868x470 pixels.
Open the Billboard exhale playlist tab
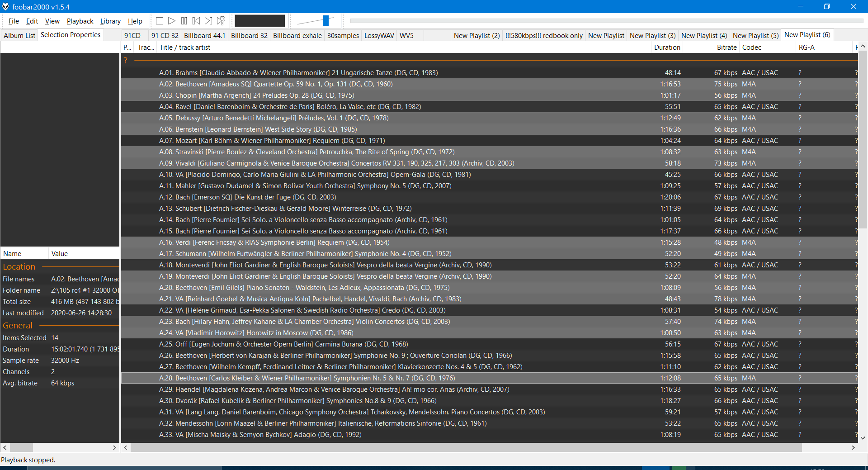297,36
